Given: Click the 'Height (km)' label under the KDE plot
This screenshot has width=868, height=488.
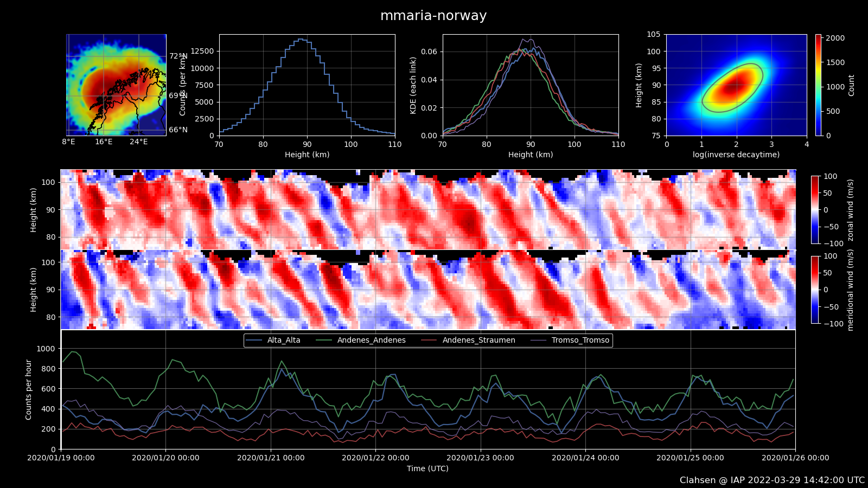Looking at the screenshot, I should [x=531, y=155].
